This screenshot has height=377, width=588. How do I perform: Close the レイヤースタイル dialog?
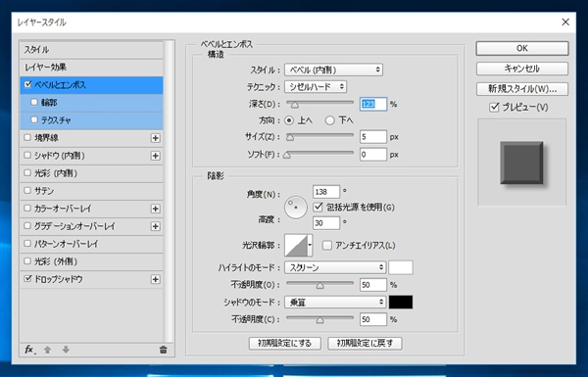(x=565, y=23)
